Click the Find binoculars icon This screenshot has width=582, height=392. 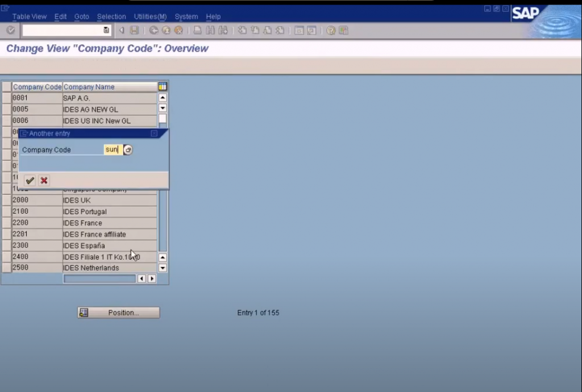click(210, 31)
